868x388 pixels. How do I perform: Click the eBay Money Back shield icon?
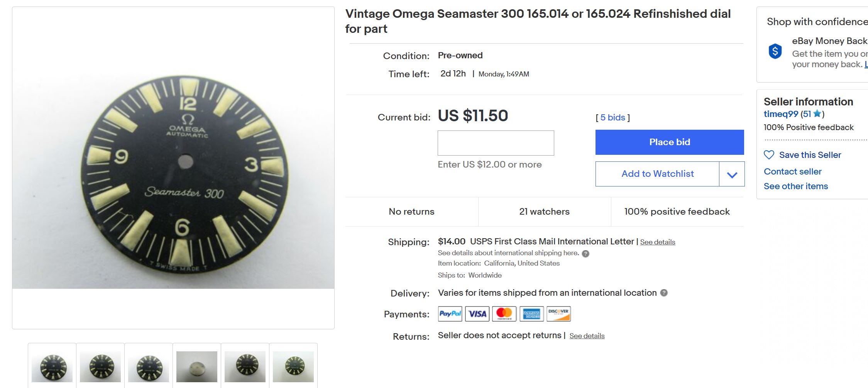(x=775, y=51)
